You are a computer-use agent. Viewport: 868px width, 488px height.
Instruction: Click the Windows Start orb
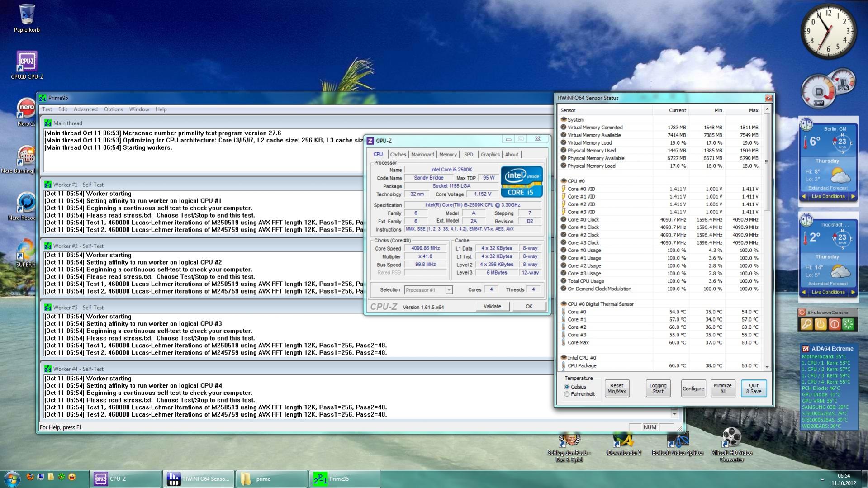coord(12,479)
